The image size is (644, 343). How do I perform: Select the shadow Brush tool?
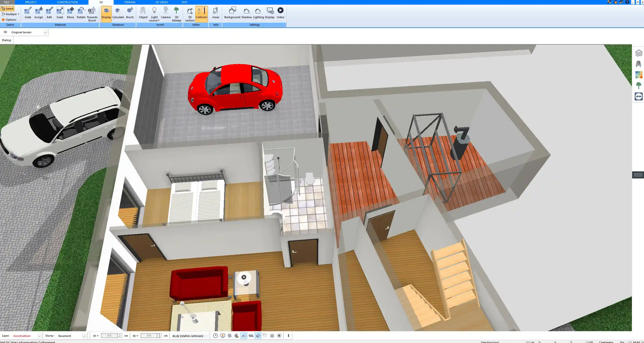130,13
